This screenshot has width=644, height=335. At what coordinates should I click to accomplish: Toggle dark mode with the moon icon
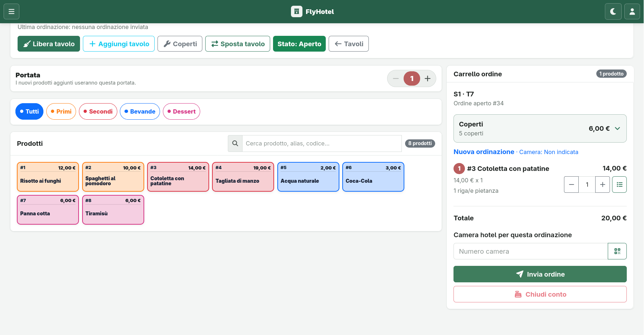pyautogui.click(x=613, y=11)
